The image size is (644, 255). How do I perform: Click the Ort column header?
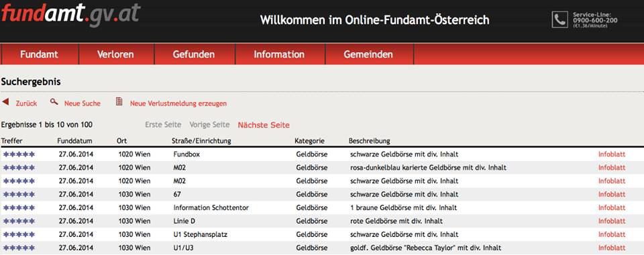click(x=122, y=141)
